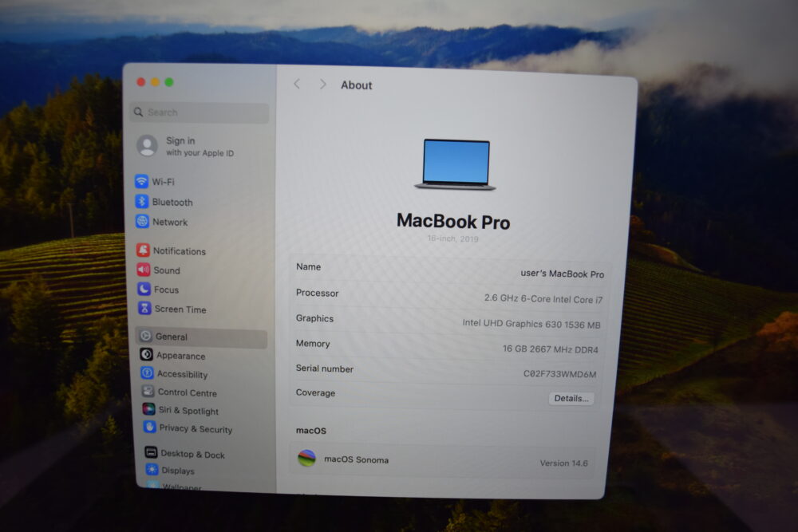This screenshot has height=532, width=798.
Task: Go forward with the right chevron
Action: click(322, 85)
